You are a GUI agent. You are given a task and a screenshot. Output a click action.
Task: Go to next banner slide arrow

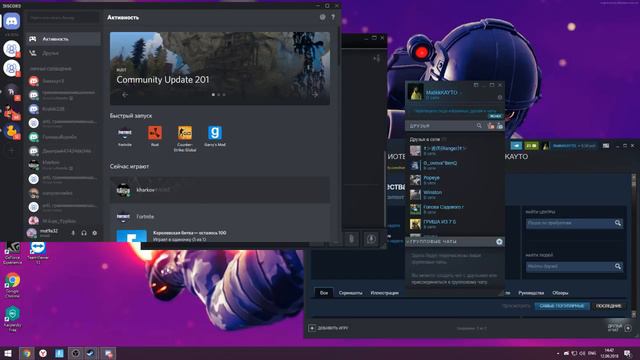click(x=315, y=95)
